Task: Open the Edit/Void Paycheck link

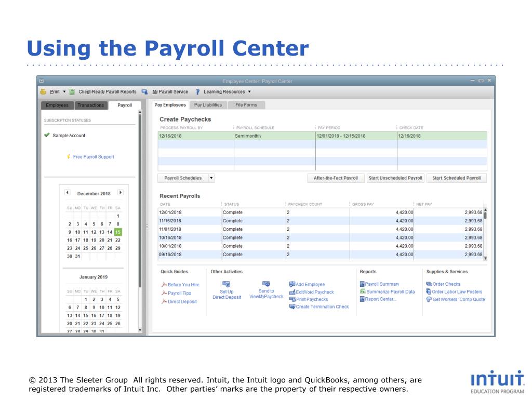Action: [x=315, y=292]
